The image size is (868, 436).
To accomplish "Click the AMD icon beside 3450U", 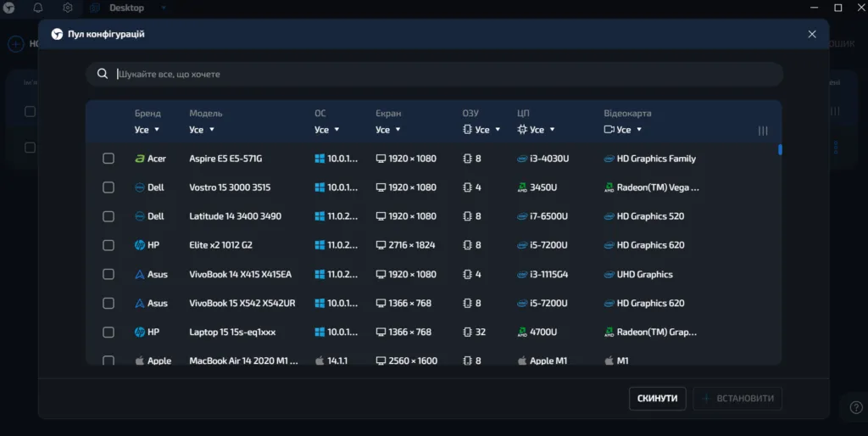I will tap(522, 187).
